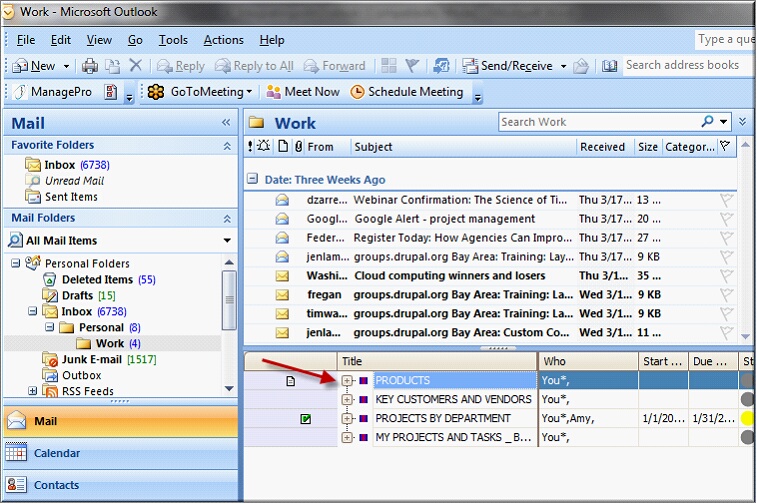
Task: Click the Search Work magnifier icon
Action: coord(707,121)
